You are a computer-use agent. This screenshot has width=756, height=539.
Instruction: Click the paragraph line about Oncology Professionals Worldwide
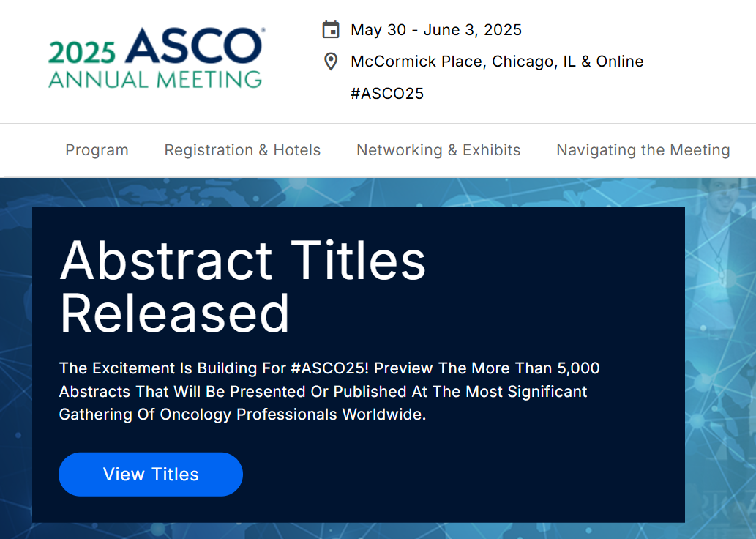(242, 415)
